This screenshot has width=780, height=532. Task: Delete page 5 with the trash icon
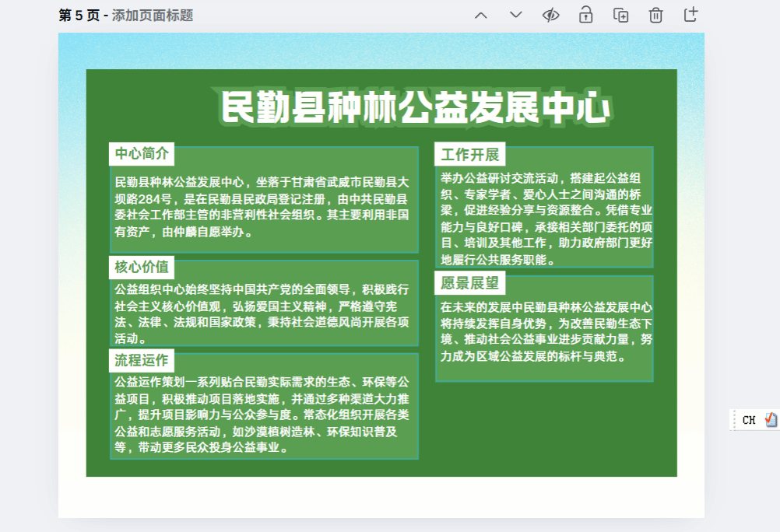655,15
